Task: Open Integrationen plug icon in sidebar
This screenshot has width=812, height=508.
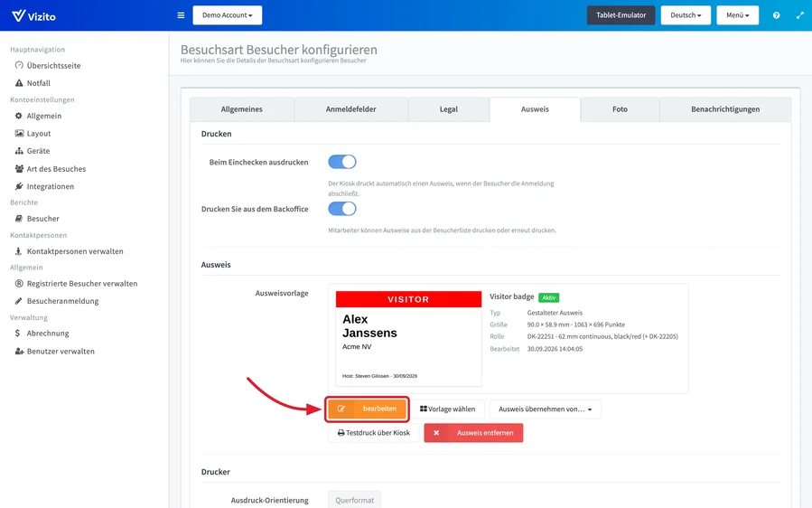Action: [x=19, y=186]
